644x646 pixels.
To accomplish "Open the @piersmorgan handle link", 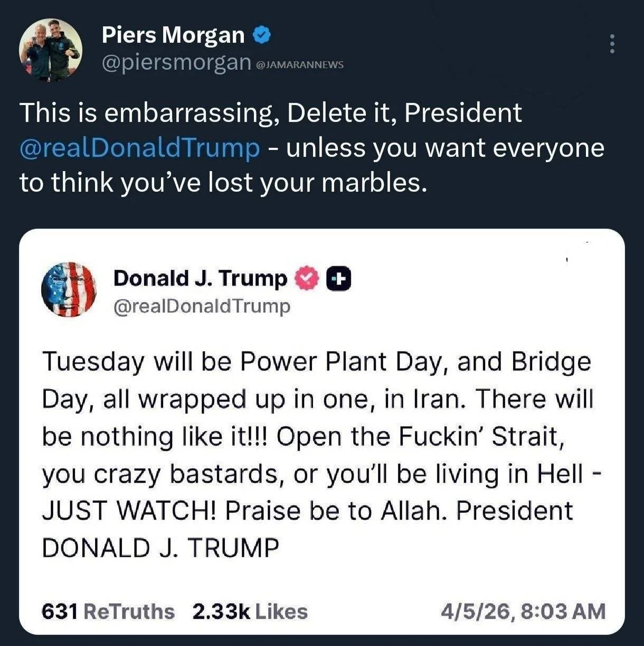I will [176, 63].
